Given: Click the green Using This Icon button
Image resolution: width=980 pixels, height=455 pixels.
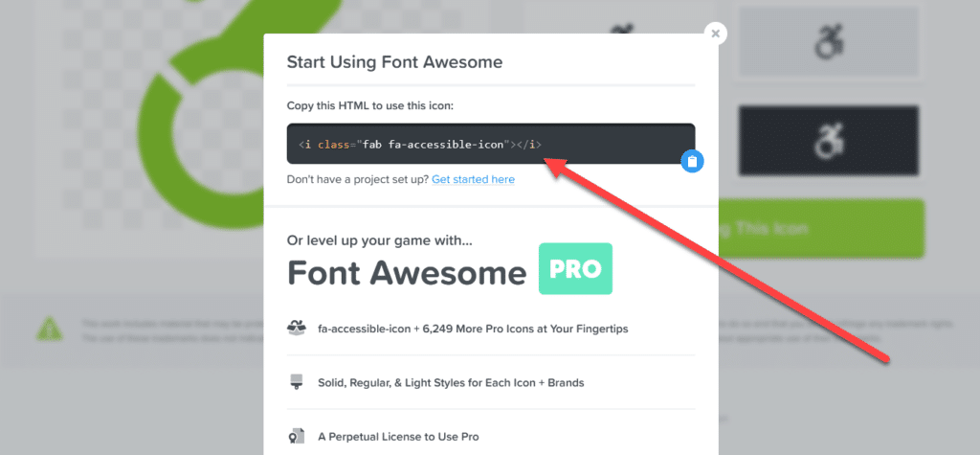Looking at the screenshot, I should point(821,228).
